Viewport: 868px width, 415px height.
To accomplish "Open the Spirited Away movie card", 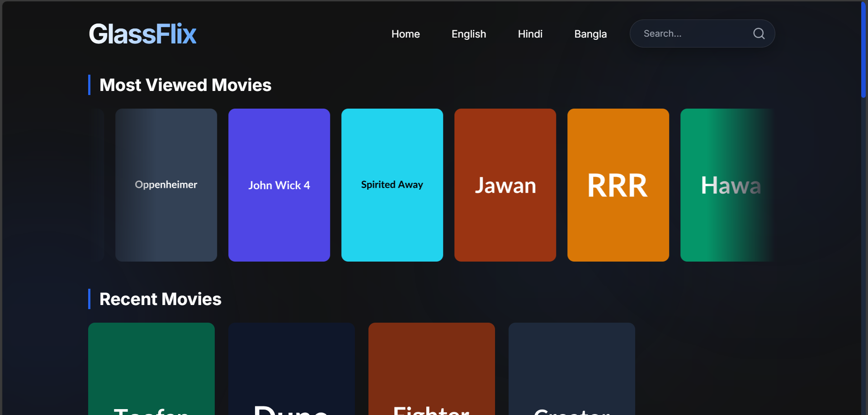I will [392, 185].
